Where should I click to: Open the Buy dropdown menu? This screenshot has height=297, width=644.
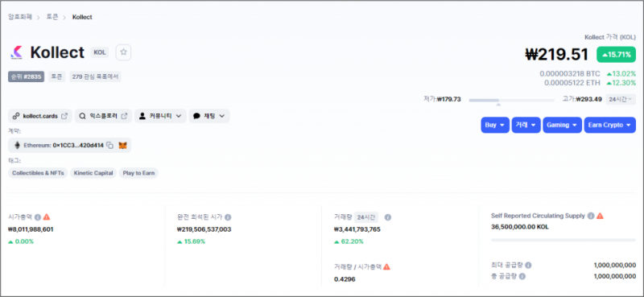[495, 126]
